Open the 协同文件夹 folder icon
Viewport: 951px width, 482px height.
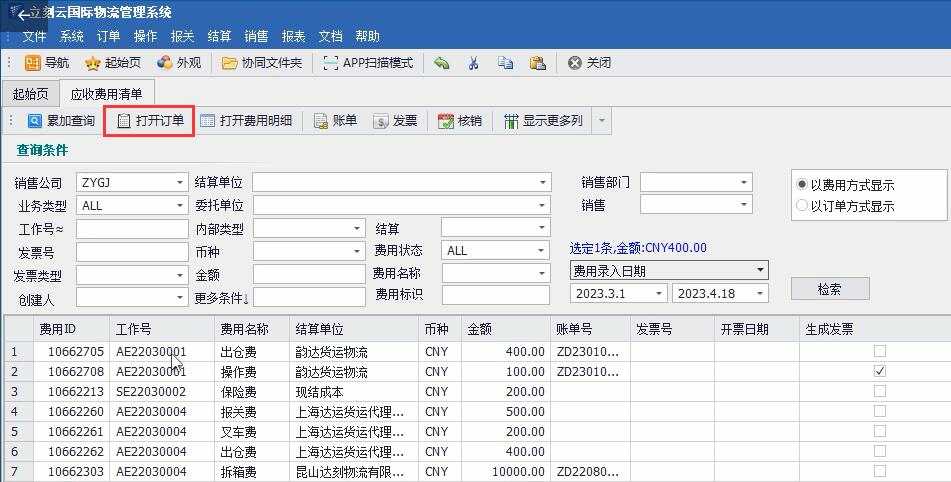point(230,63)
